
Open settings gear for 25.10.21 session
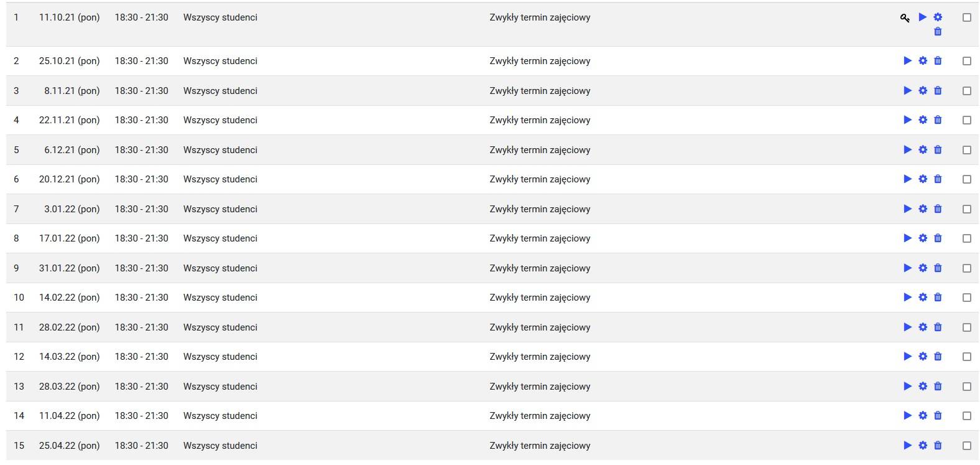[x=923, y=61]
